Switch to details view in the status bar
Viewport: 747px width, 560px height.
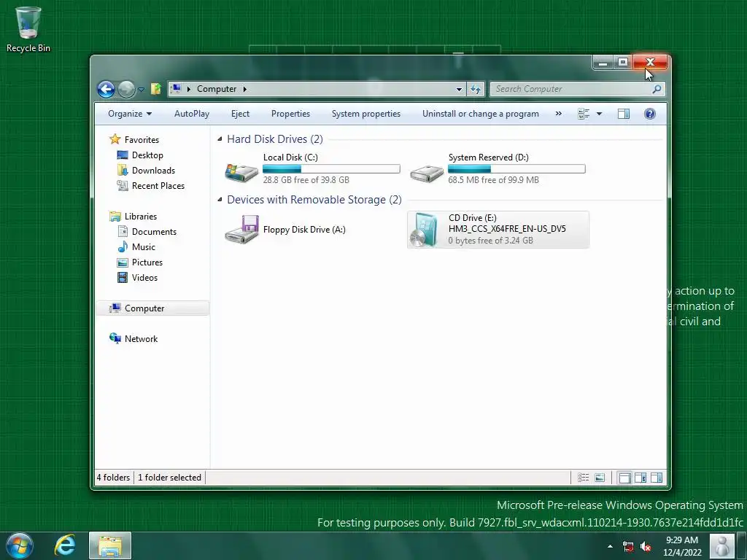click(583, 478)
